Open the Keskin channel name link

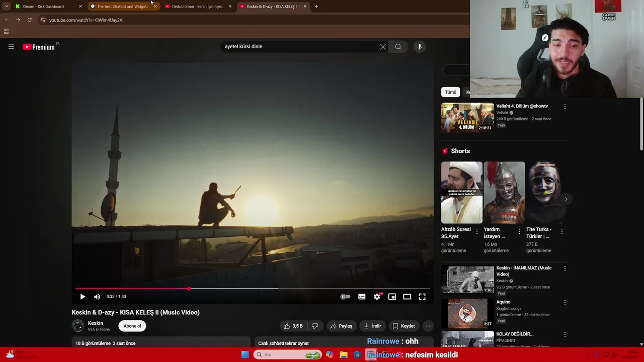(96, 323)
